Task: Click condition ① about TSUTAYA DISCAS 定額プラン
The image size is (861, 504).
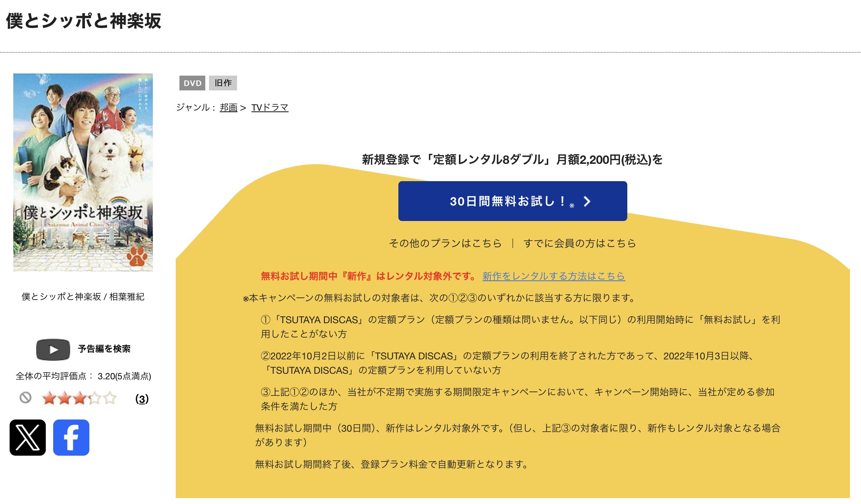Action: point(521,327)
